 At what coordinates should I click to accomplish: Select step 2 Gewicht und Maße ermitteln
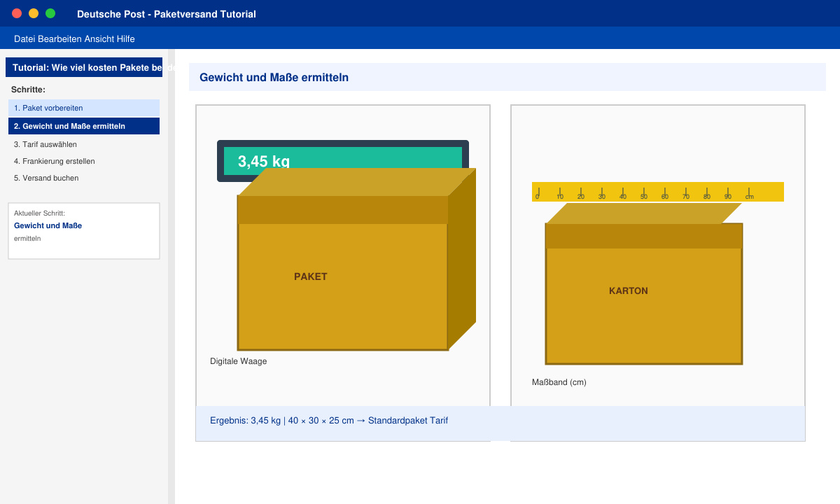(84, 126)
